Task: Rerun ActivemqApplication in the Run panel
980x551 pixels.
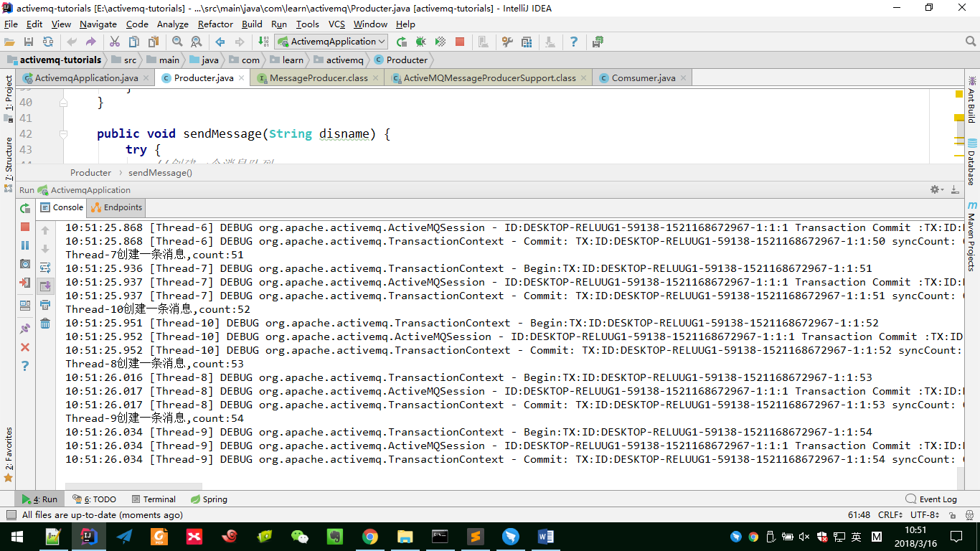Action: 25,208
